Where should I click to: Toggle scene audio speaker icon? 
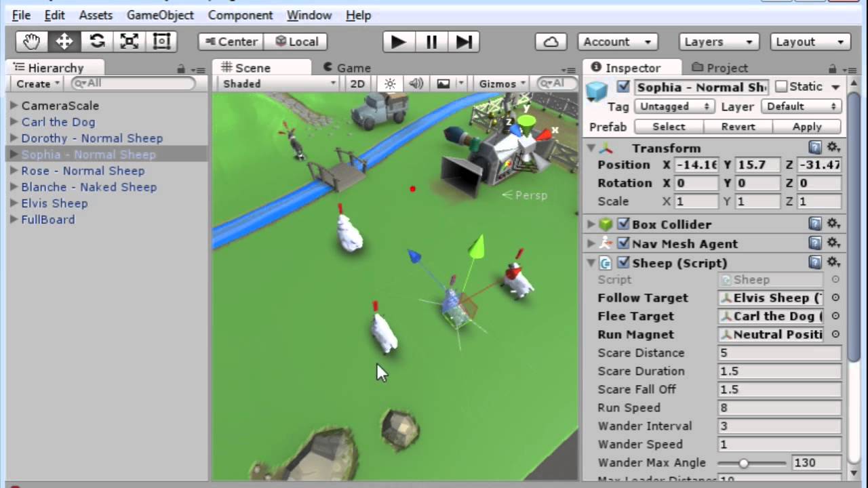416,83
